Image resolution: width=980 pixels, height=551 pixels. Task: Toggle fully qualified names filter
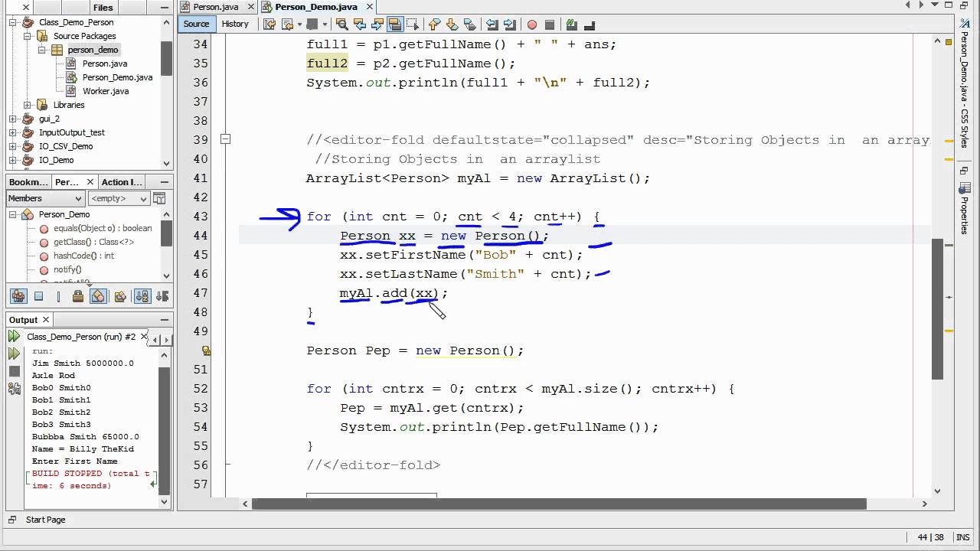pos(119,296)
